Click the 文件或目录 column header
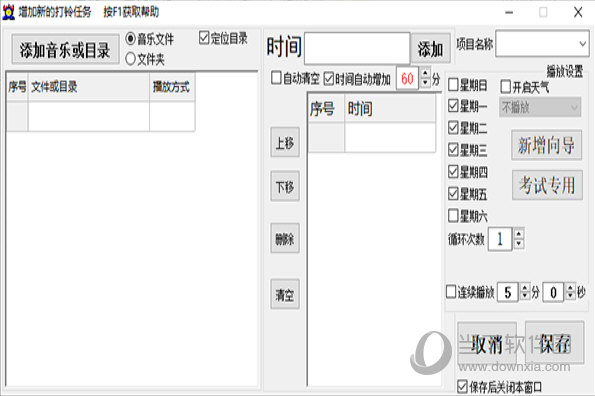Image resolution: width=595 pixels, height=396 pixels. click(x=89, y=87)
